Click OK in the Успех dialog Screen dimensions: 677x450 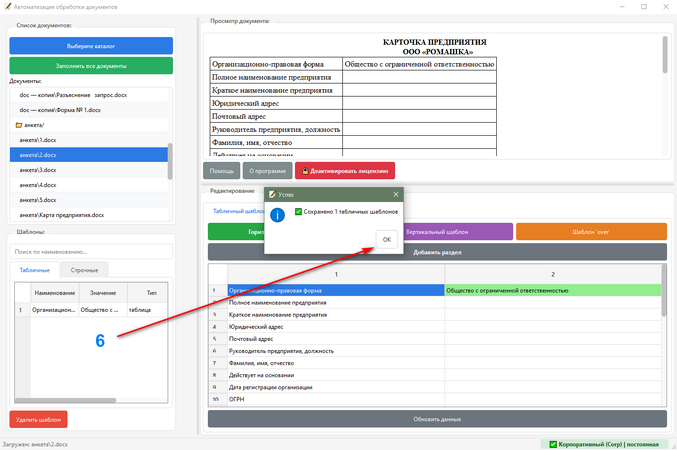386,239
